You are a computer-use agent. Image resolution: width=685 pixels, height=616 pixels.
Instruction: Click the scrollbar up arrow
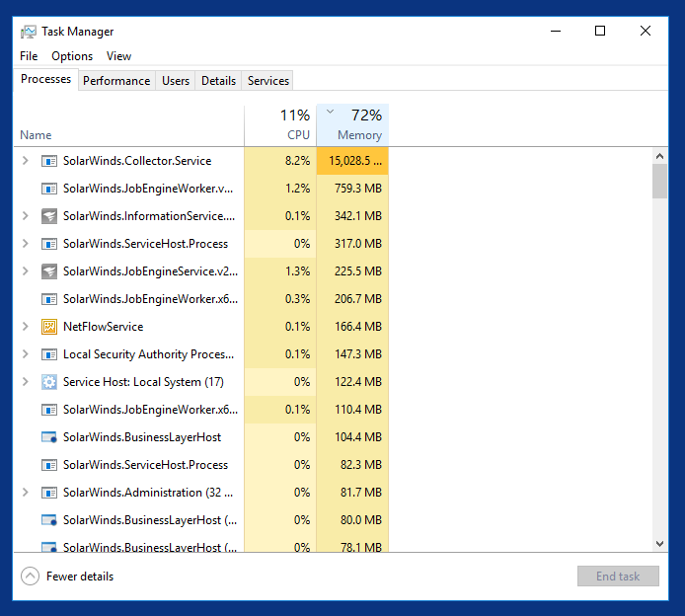pyautogui.click(x=659, y=156)
